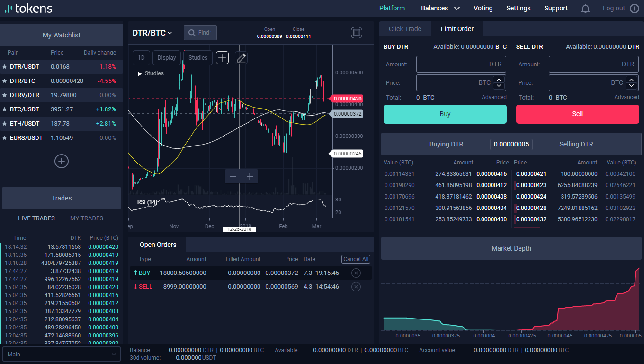Add a pair to watchlist plus icon
Image resolution: width=644 pixels, height=364 pixels.
[62, 161]
